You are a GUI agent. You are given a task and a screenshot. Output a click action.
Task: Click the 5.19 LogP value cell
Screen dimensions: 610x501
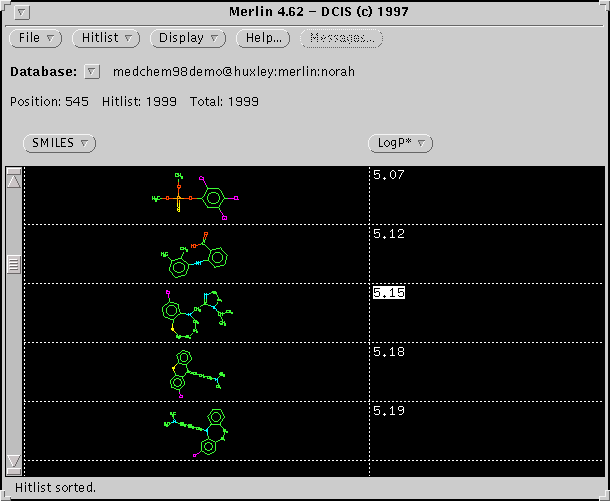(x=385, y=411)
